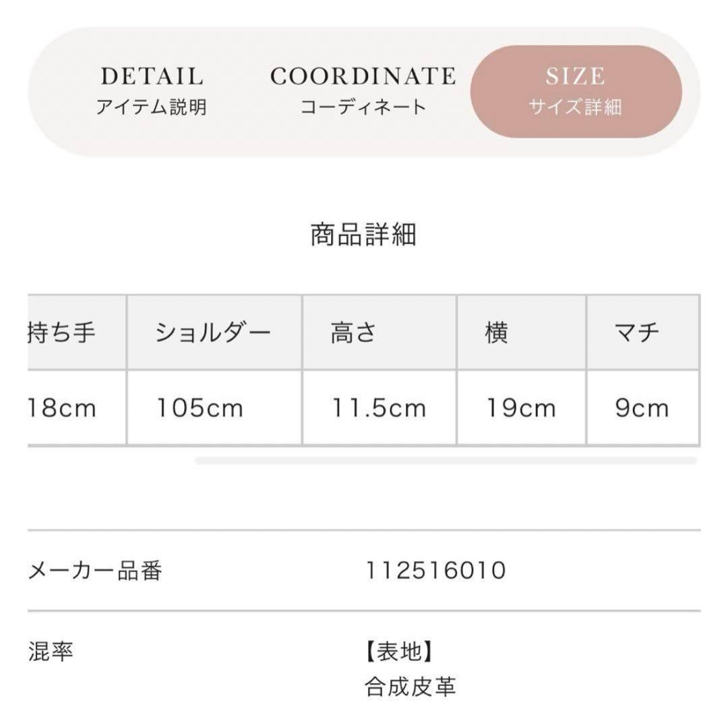Click the 18cm handle value cell
This screenshot has height=721, width=728.
(x=77, y=408)
